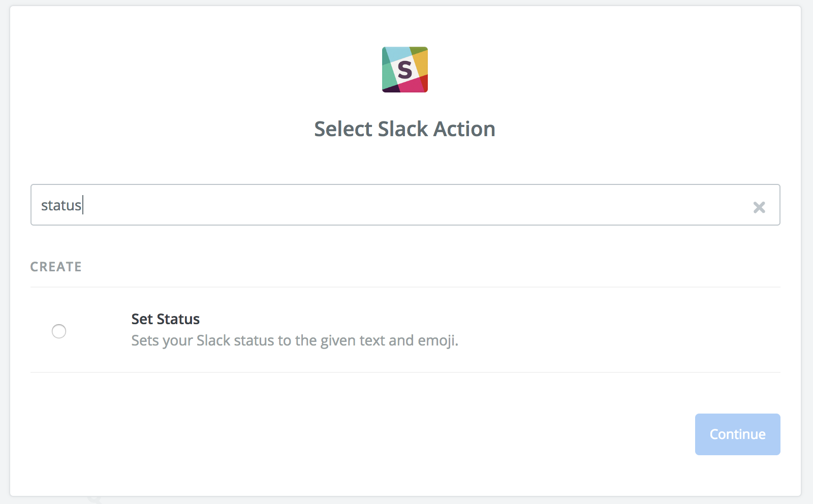Click the Slack app logo icon
The height and width of the screenshot is (504, 813).
tap(405, 70)
